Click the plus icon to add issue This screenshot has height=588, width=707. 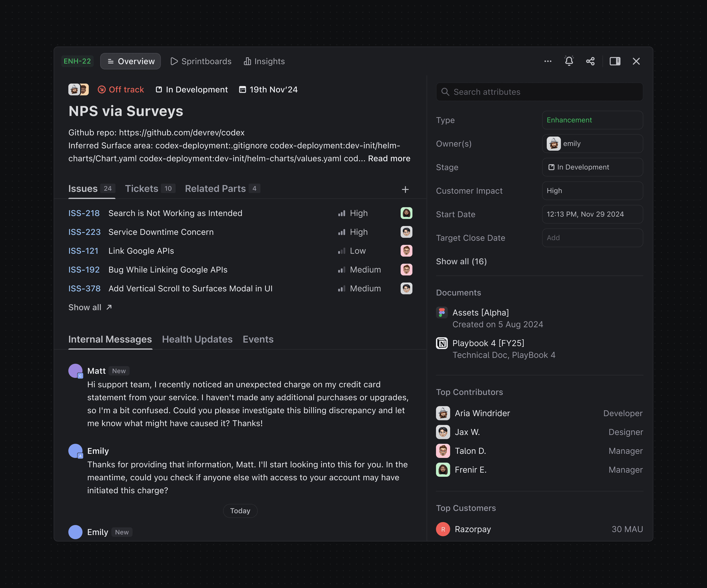(405, 189)
